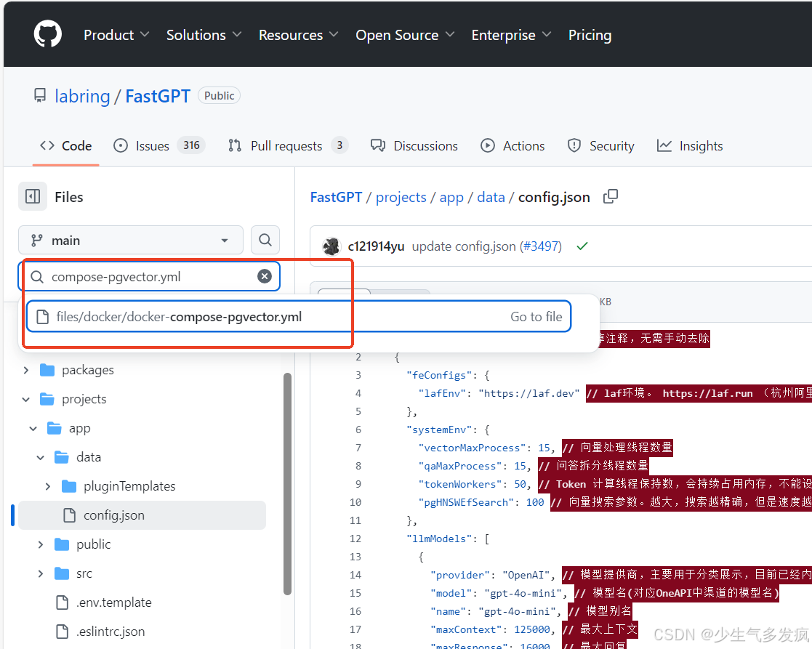Click the Security shield icon

574,146
